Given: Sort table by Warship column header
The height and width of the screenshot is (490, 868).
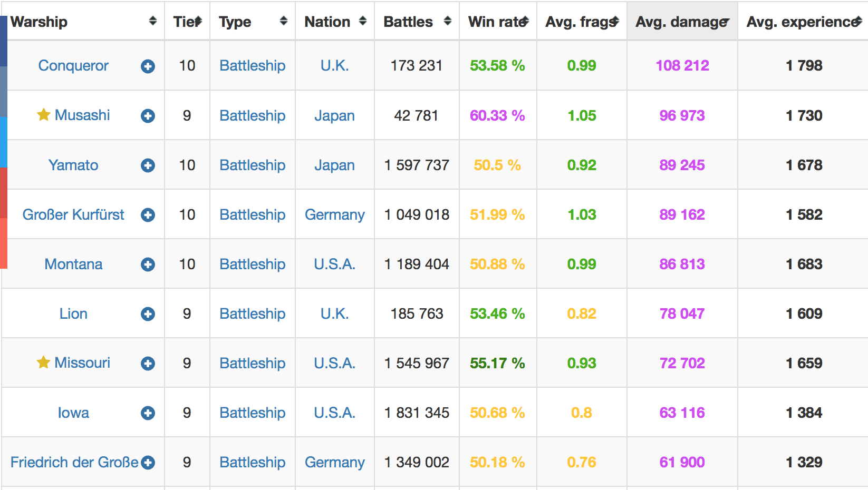Looking at the screenshot, I should pyautogui.click(x=39, y=22).
